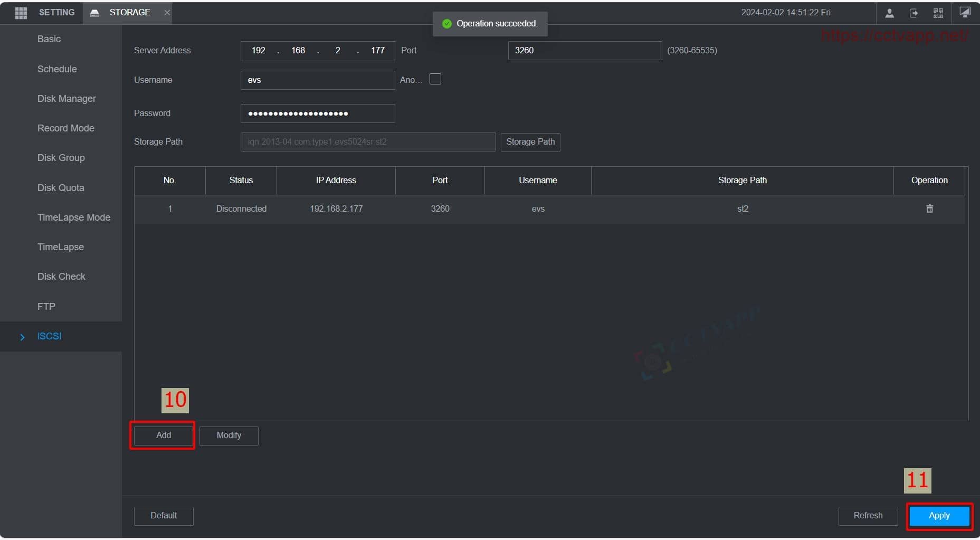
Task: Enable the Anonymous checkbox
Action: click(435, 79)
